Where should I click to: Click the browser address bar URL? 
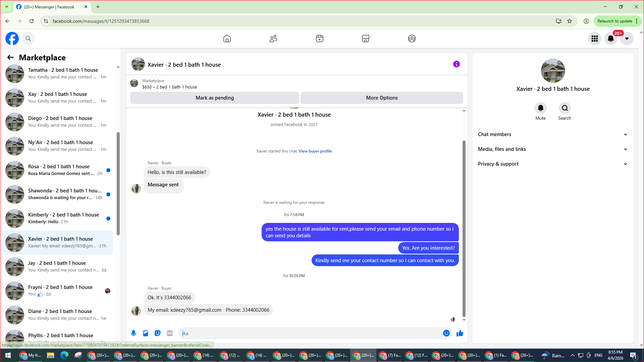[101, 21]
